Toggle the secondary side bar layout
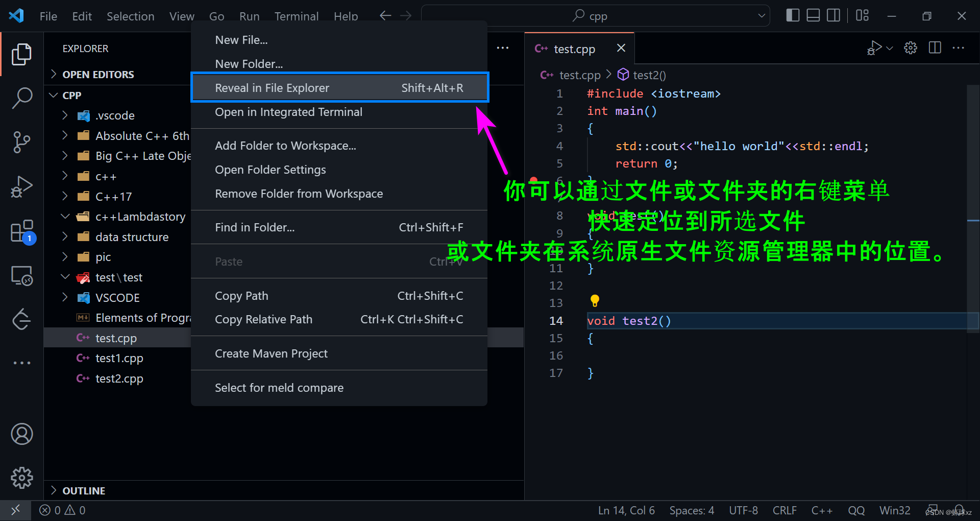 834,16
